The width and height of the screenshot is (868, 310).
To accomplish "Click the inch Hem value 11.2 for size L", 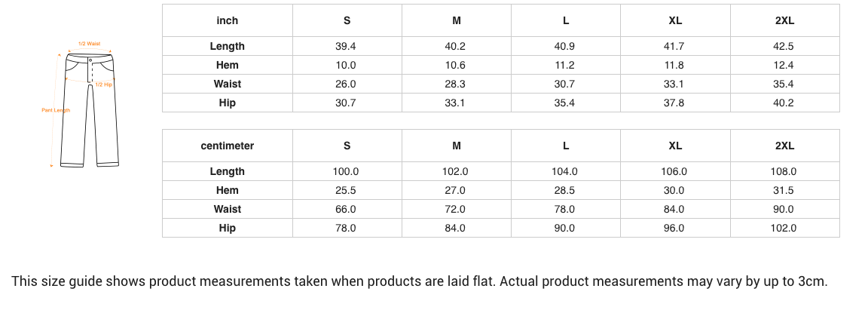I will pyautogui.click(x=564, y=65).
